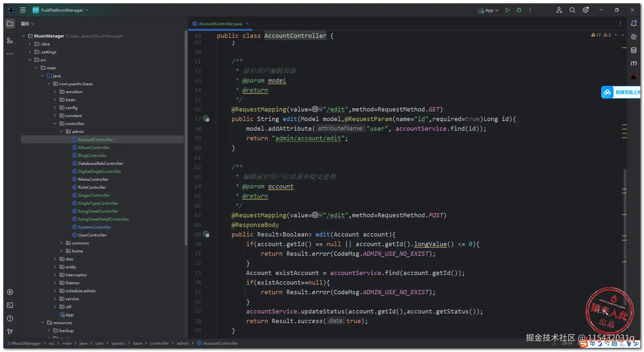Image resolution: width=644 pixels, height=352 pixels.
Task: Debug the App configuration
Action: click(519, 10)
